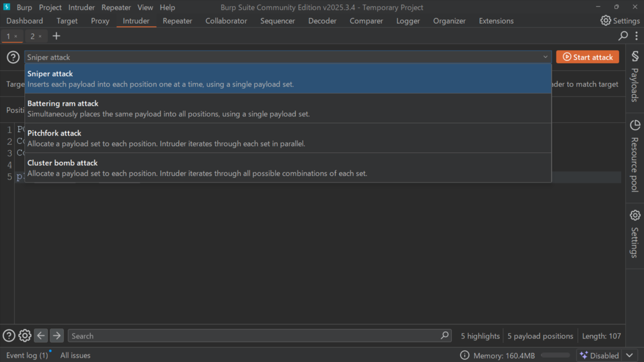Open the View menu
Image resolution: width=644 pixels, height=362 pixels.
tap(145, 8)
